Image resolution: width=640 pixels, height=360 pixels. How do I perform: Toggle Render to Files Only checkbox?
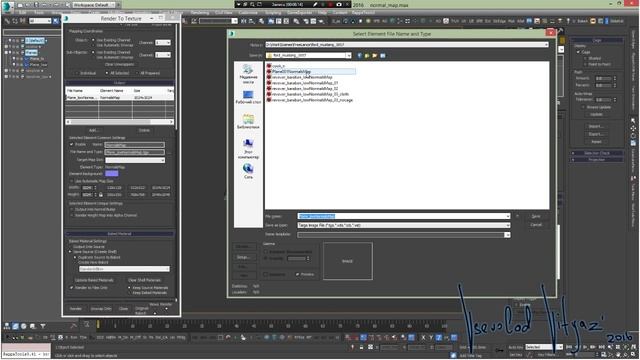(71, 288)
